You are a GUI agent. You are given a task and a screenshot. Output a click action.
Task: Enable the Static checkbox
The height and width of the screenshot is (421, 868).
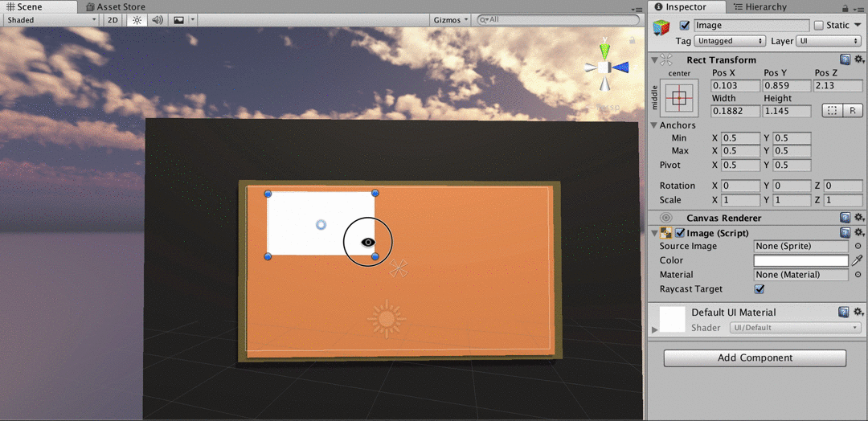(x=819, y=26)
